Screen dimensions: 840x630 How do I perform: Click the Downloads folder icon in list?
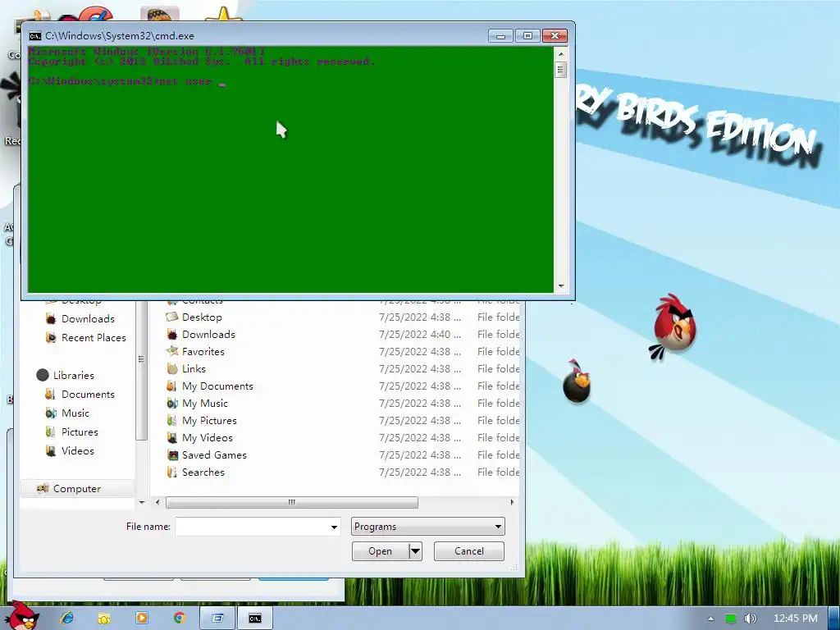172,335
